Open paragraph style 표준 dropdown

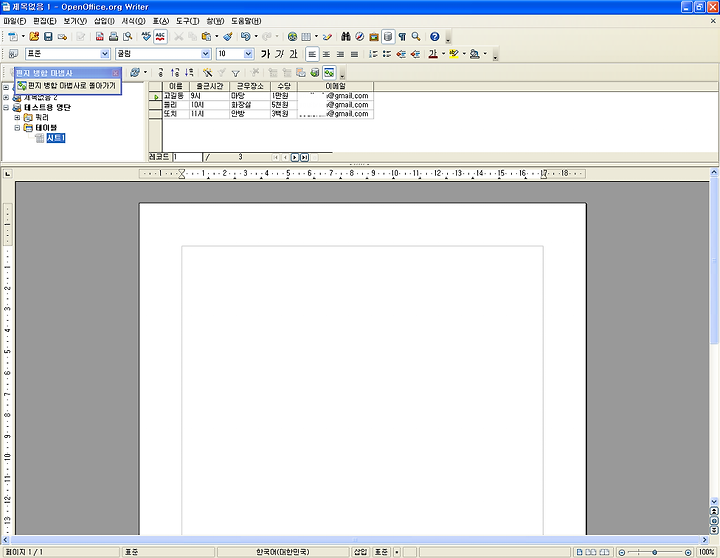(105, 54)
